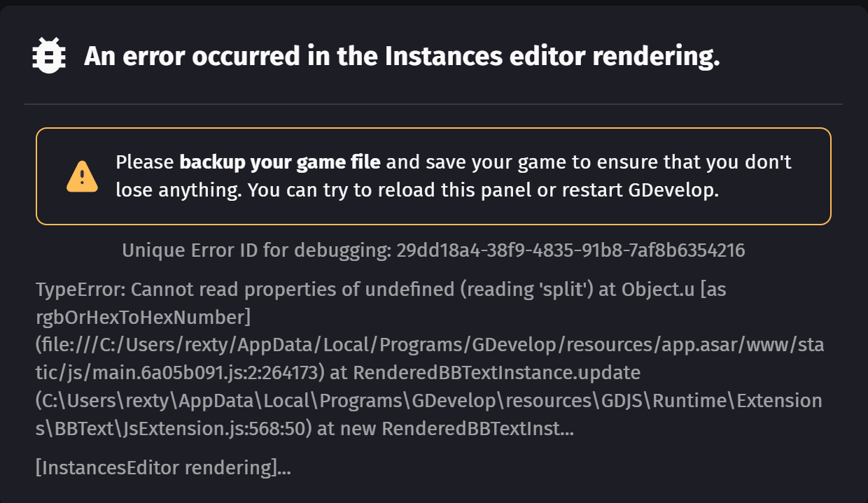Click the 'rgbOrHexToHexNumber]' stack trace line
868x503 pixels.
143,317
